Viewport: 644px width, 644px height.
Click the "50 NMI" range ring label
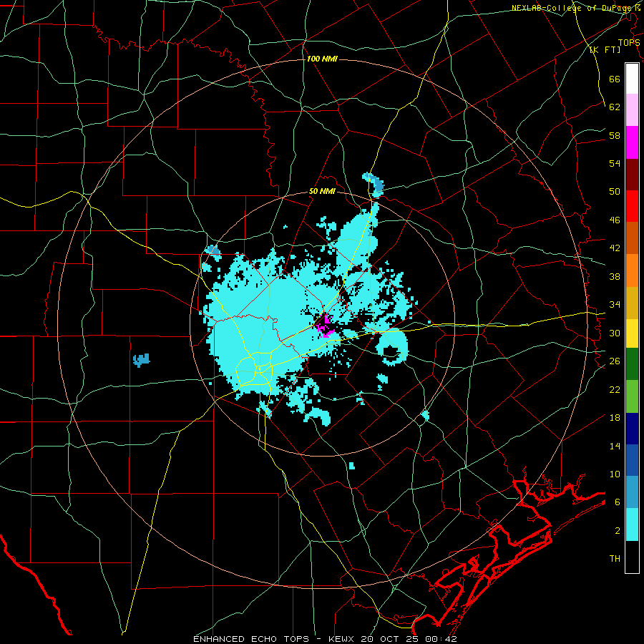tap(322, 191)
